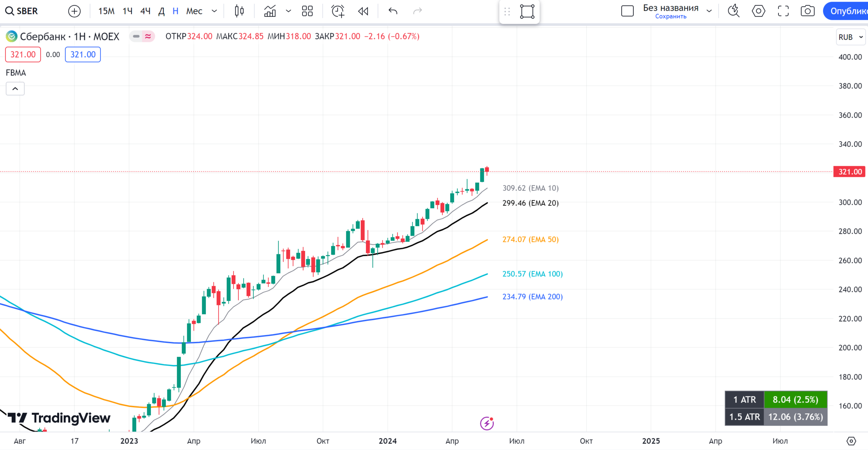The width and height of the screenshot is (868, 450).
Task: Click the Сохранить link
Action: tap(671, 17)
